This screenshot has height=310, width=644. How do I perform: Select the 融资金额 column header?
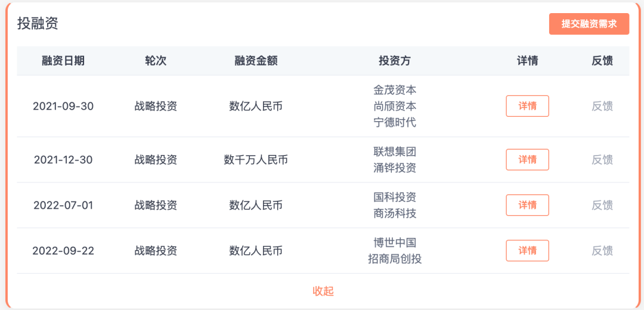[256, 61]
